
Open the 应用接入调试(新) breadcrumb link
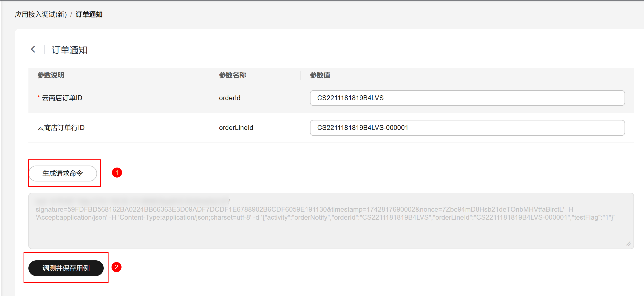(41, 15)
